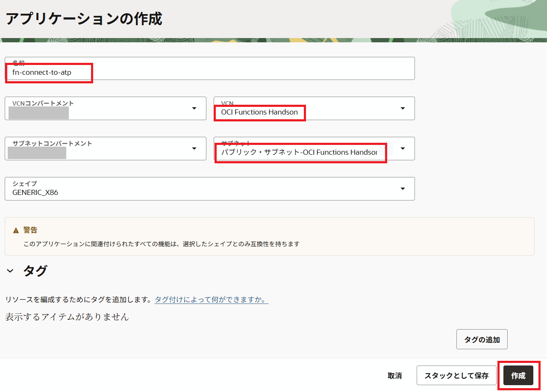Click the 取消 button
The width and height of the screenshot is (547, 392).
(394, 376)
